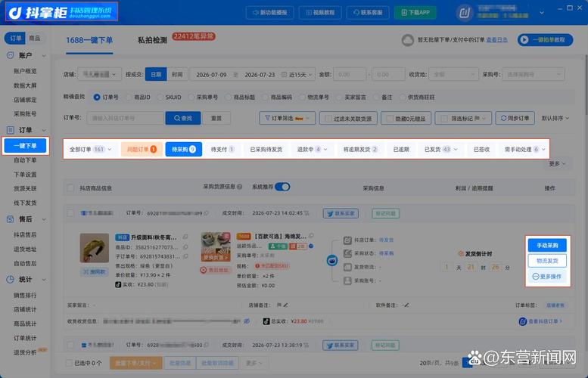Open the 私拍检测 tab

pyautogui.click(x=152, y=40)
